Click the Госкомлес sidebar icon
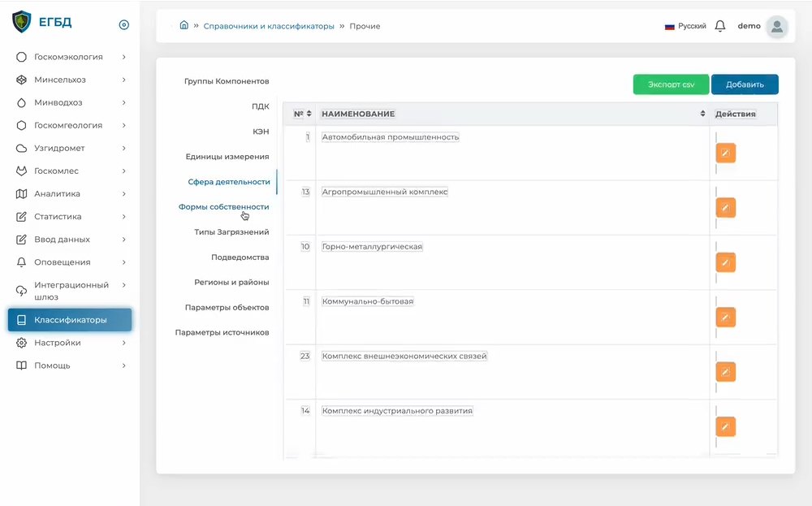This screenshot has height=506, width=812. 21,171
